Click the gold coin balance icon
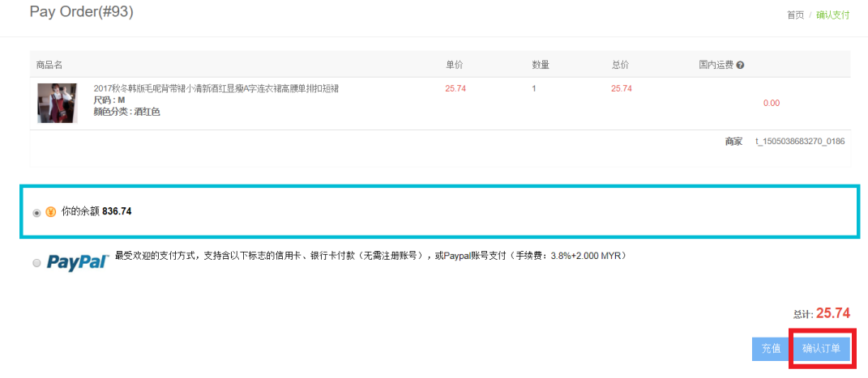 (50, 212)
